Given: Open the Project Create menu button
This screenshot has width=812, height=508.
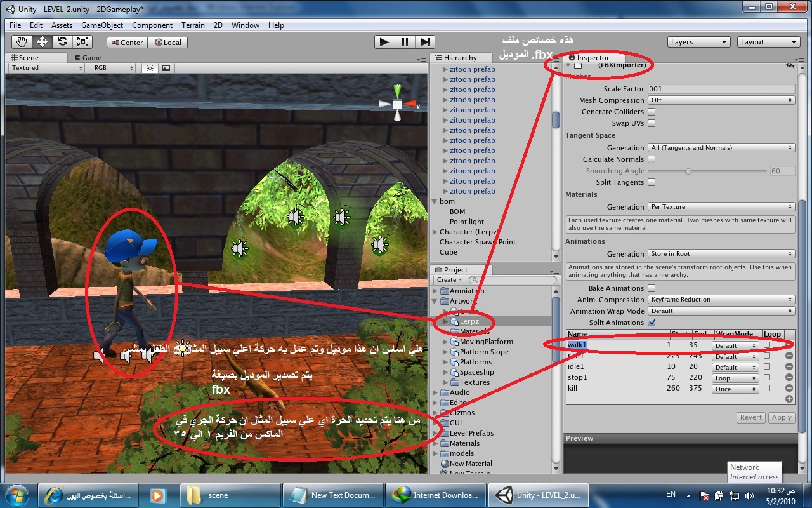Looking at the screenshot, I should pos(450,280).
